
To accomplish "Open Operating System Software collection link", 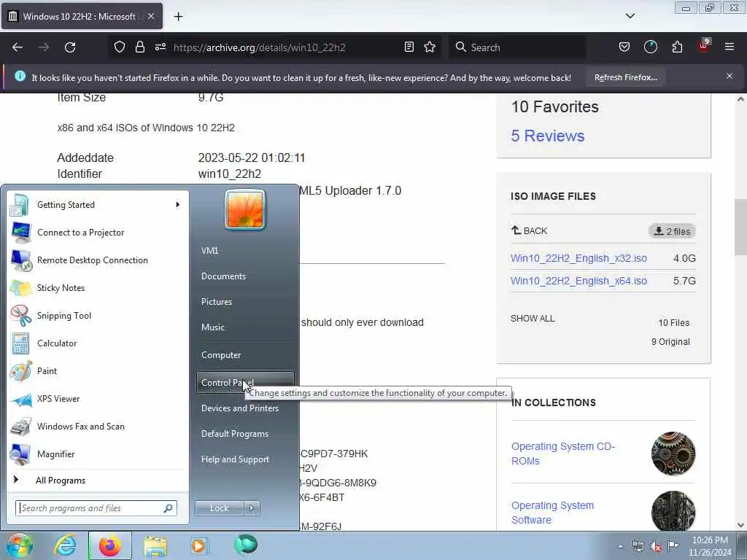I will pyautogui.click(x=553, y=513).
